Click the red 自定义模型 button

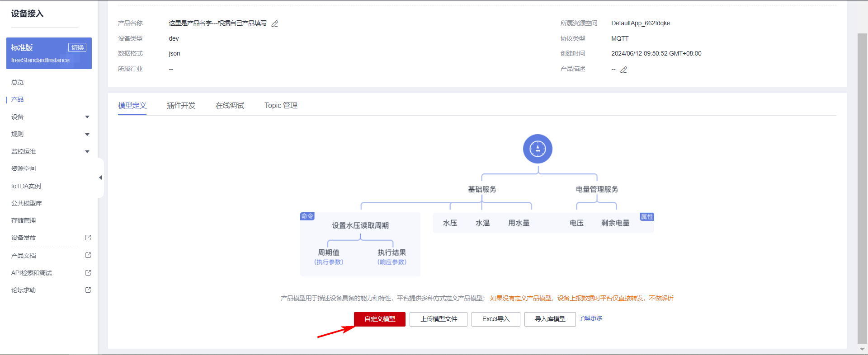click(x=380, y=319)
